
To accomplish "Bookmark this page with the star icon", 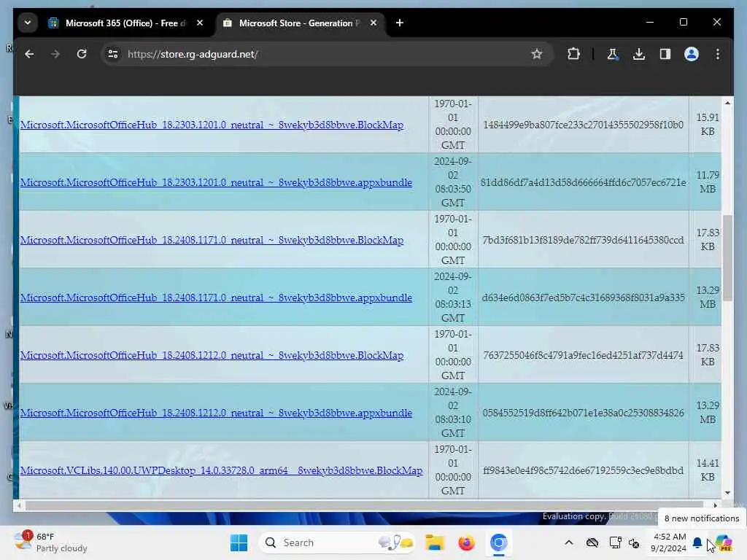I will tap(537, 54).
